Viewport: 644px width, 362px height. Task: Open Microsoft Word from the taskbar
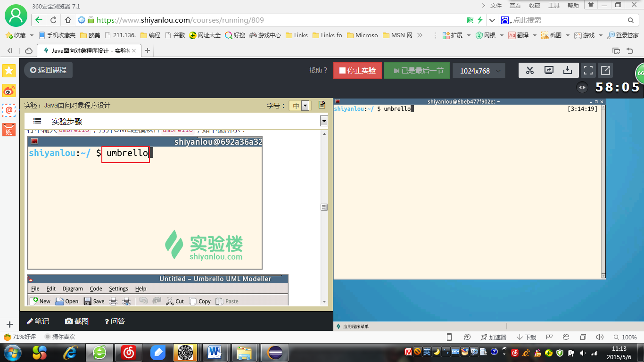pyautogui.click(x=215, y=352)
